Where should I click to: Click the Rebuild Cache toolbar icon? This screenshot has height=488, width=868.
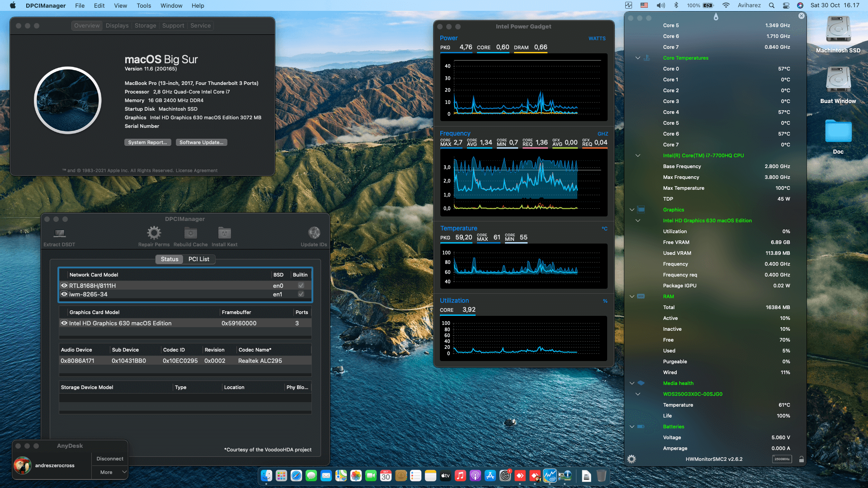[x=190, y=237]
